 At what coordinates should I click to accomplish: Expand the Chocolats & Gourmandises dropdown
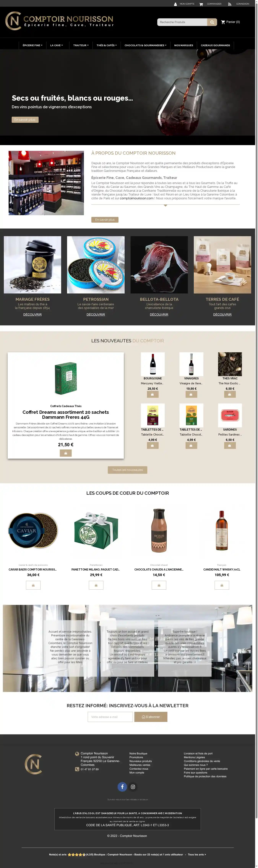click(145, 45)
